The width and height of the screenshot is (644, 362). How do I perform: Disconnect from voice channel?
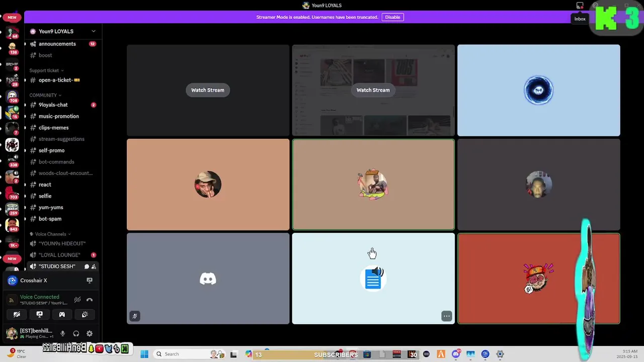(90, 300)
